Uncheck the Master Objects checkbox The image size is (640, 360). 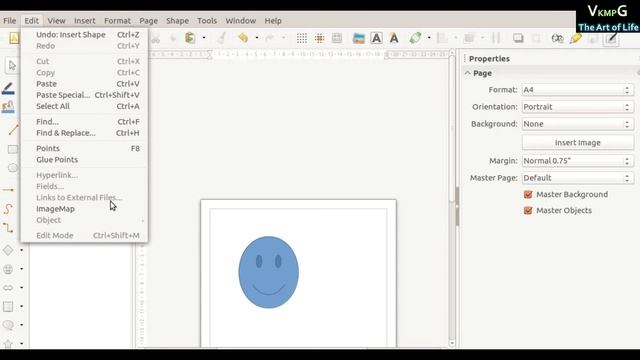point(528,211)
